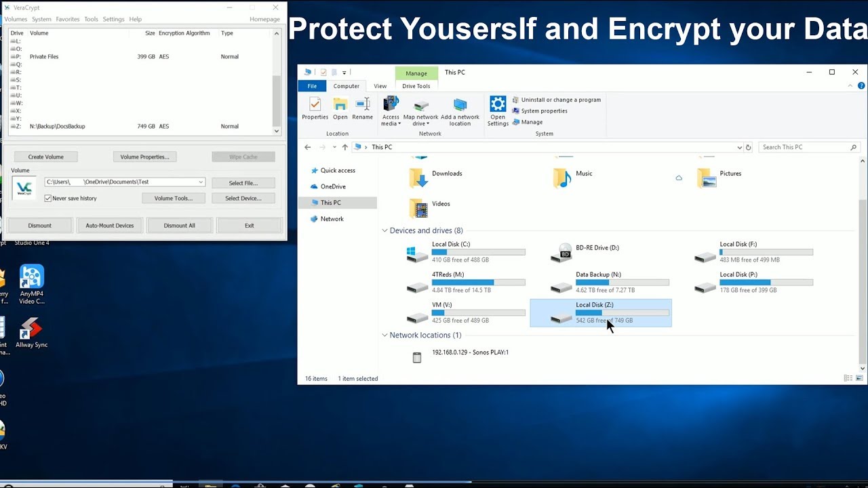The image size is (868, 488).
Task: Open Allway Sync desktop shortcut
Action: pyautogui.click(x=32, y=329)
